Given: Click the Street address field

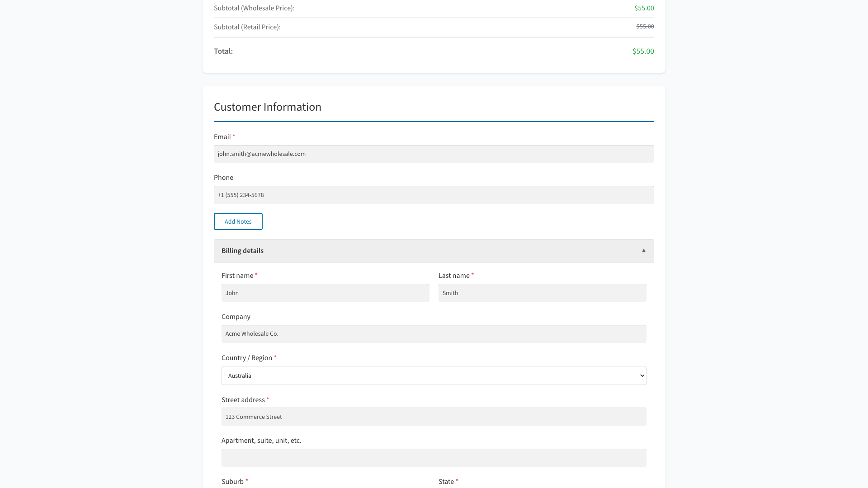Looking at the screenshot, I should 434,416.
